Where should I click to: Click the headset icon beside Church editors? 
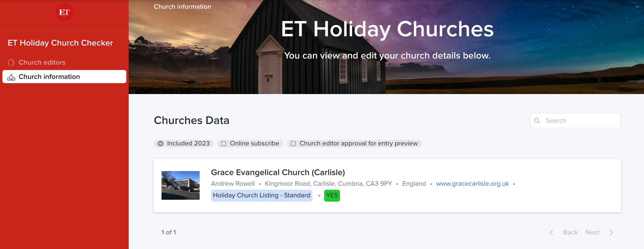click(11, 62)
